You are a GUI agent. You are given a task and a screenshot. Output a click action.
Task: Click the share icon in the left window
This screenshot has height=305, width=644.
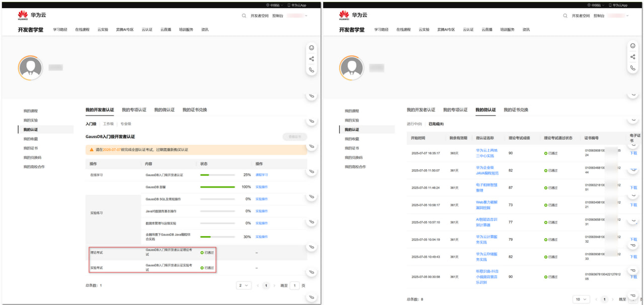click(x=311, y=59)
